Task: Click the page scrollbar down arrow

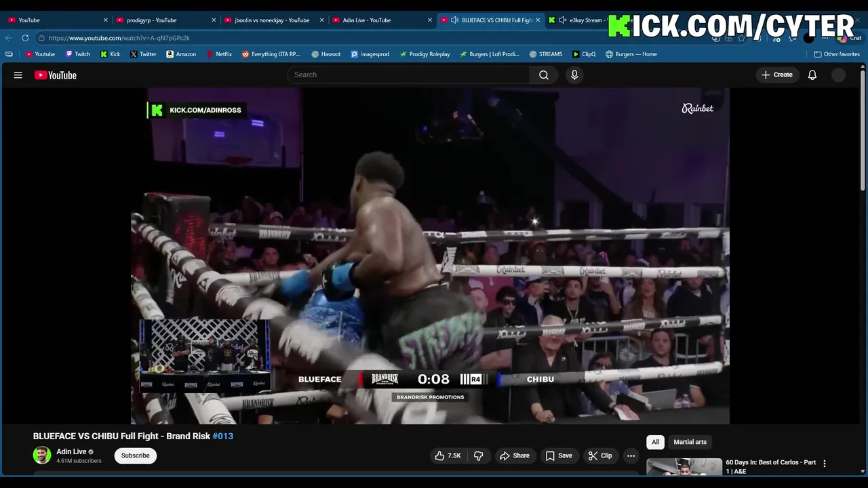Action: (863, 471)
